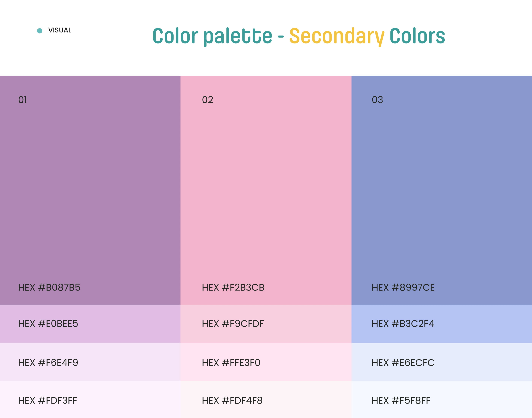Select the lightest blue #F5F8FF swatch

[441, 400]
